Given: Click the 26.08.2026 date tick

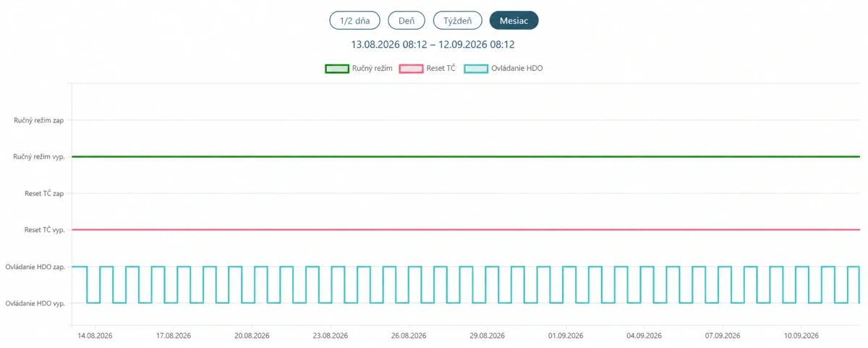Looking at the screenshot, I should coord(409,336).
